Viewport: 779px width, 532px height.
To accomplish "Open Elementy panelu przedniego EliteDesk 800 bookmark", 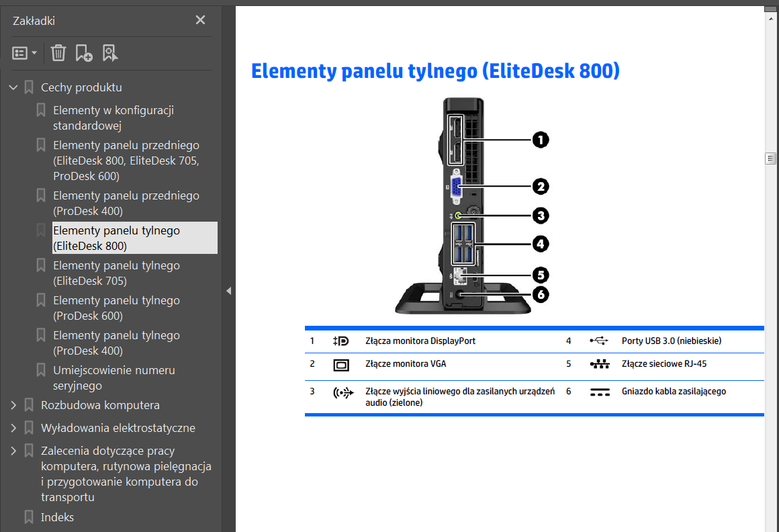I will tap(126, 161).
